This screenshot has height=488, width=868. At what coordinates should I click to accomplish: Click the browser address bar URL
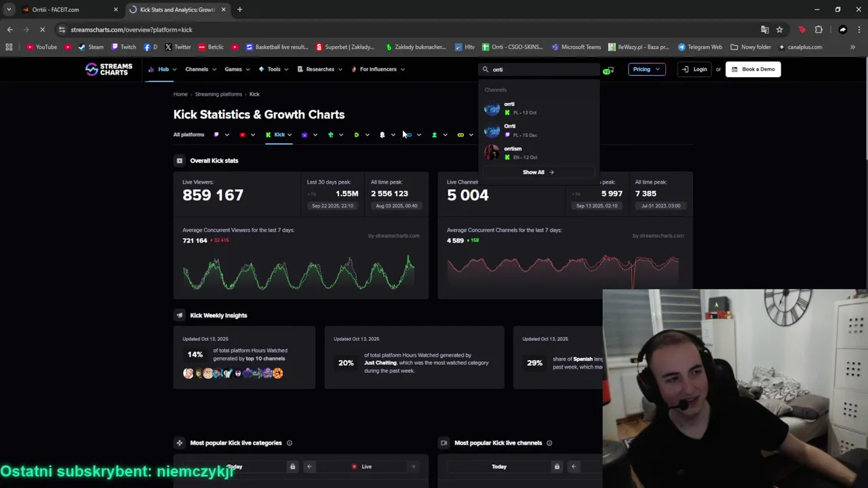(132, 30)
